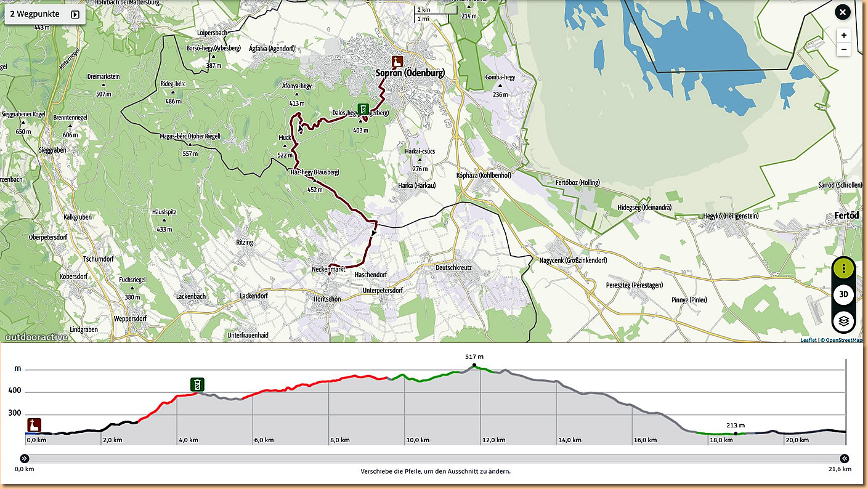
Task: Click the tower icon on the elevation profile
Action: coord(197,385)
